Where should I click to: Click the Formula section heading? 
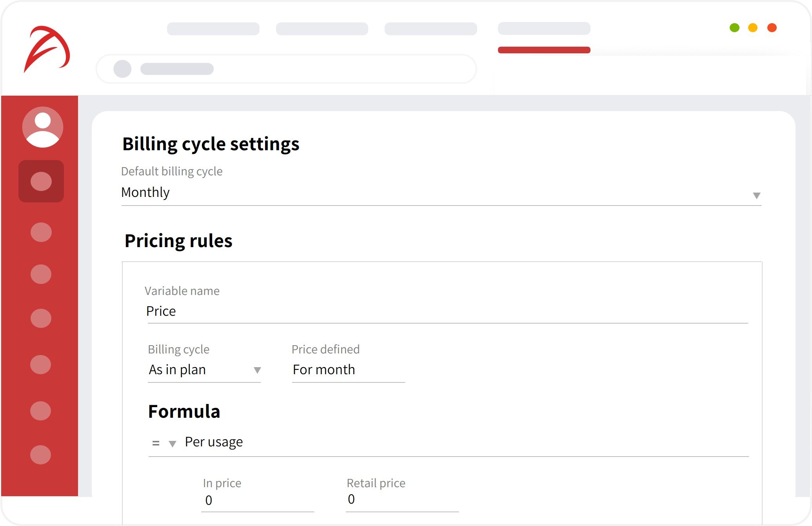184,411
